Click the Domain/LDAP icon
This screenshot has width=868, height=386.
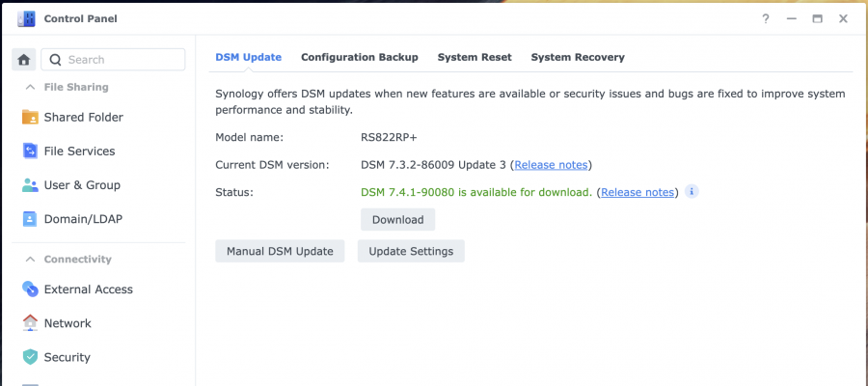(x=30, y=219)
